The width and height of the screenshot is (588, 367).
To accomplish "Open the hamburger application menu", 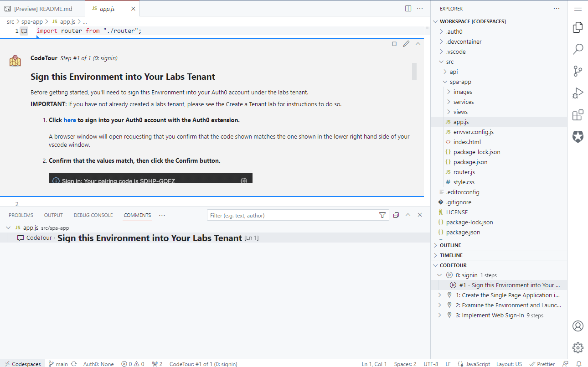I will click(578, 8).
